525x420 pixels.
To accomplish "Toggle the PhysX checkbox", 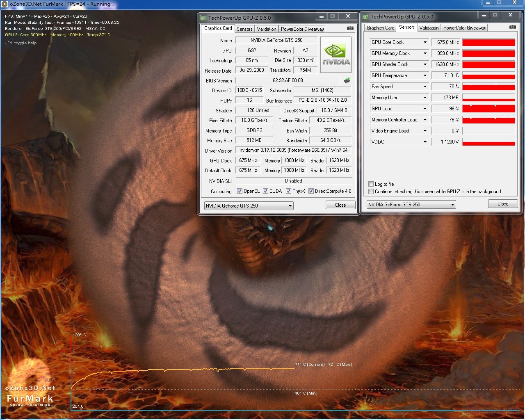I will [x=289, y=191].
